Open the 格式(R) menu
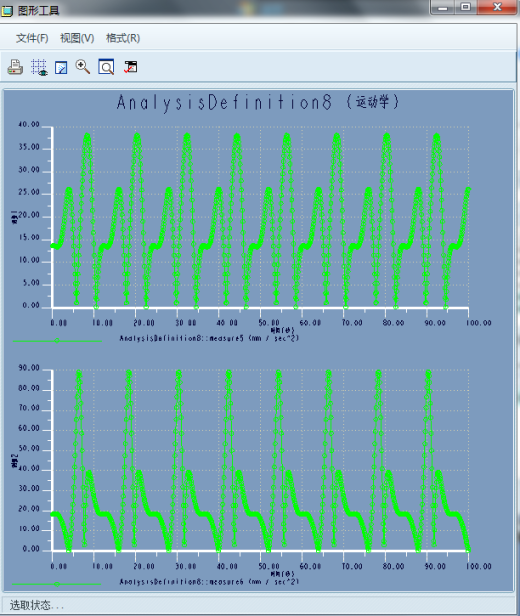Image resolution: width=520 pixels, height=616 pixels. (x=123, y=38)
